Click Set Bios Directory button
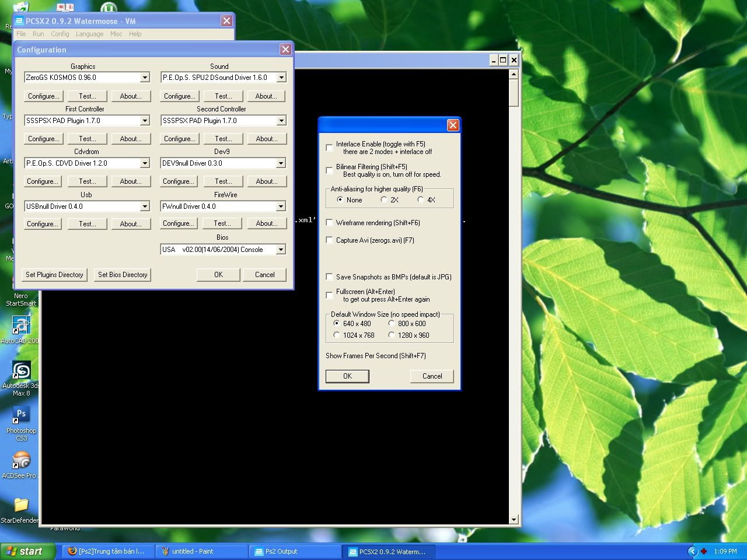 tap(123, 275)
